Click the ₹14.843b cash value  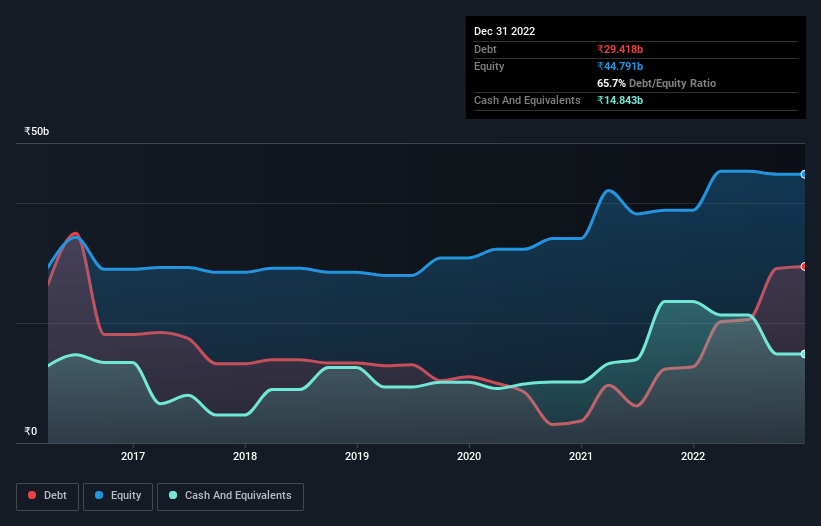point(620,100)
